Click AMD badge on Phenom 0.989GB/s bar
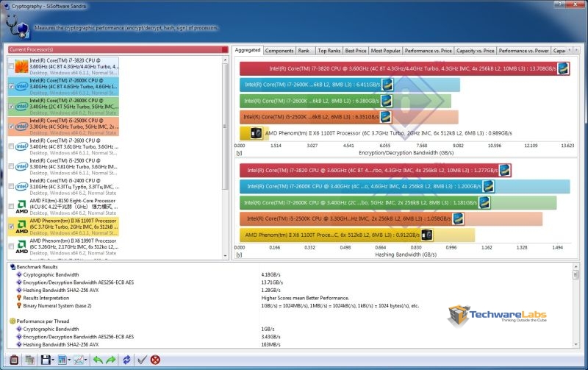Screen dimensions: 588x370 pyautogui.click(x=257, y=133)
